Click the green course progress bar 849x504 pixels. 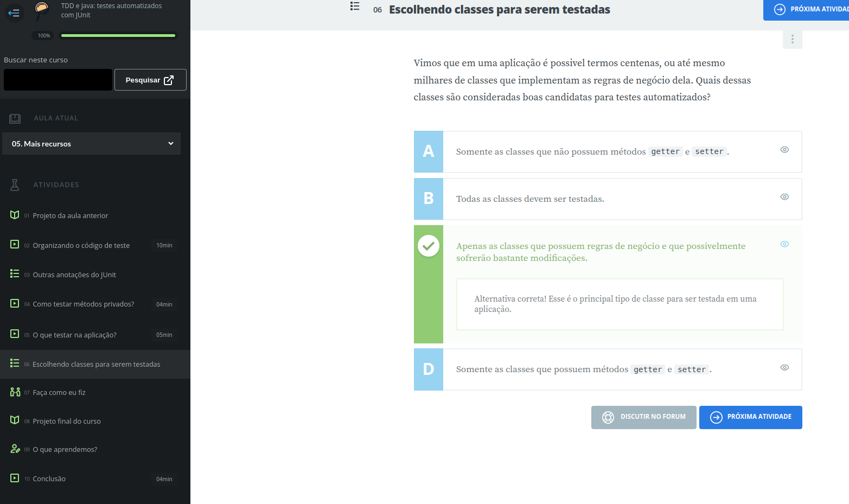coord(118,35)
